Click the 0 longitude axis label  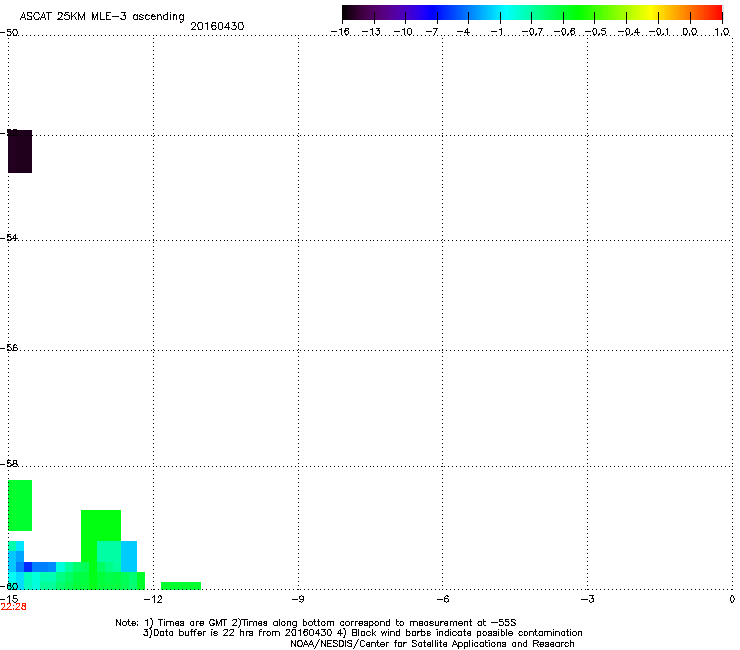pyautogui.click(x=732, y=599)
